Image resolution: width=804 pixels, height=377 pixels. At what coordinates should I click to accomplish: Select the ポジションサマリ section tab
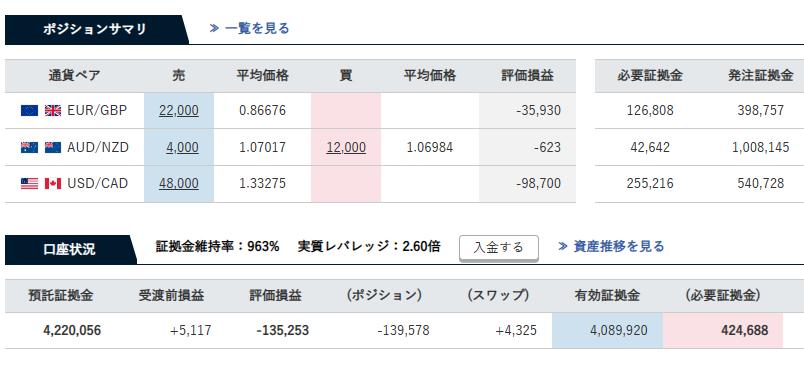[96, 30]
